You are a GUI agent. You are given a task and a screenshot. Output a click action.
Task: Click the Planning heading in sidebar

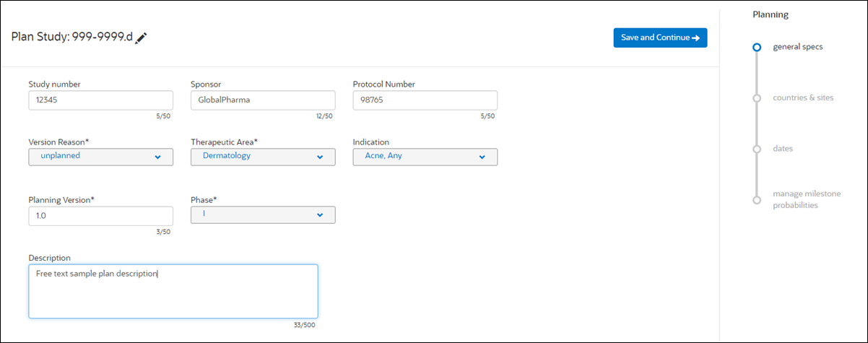pyautogui.click(x=771, y=14)
